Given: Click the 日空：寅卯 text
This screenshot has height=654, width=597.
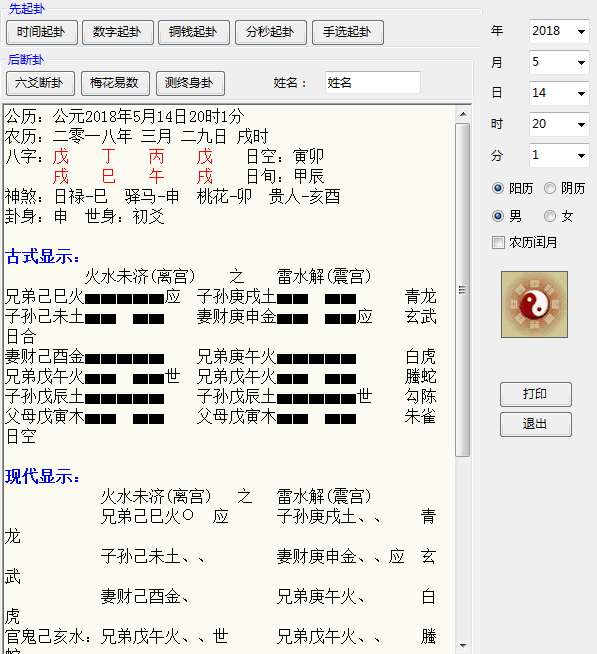Looking at the screenshot, I should coord(285,156).
